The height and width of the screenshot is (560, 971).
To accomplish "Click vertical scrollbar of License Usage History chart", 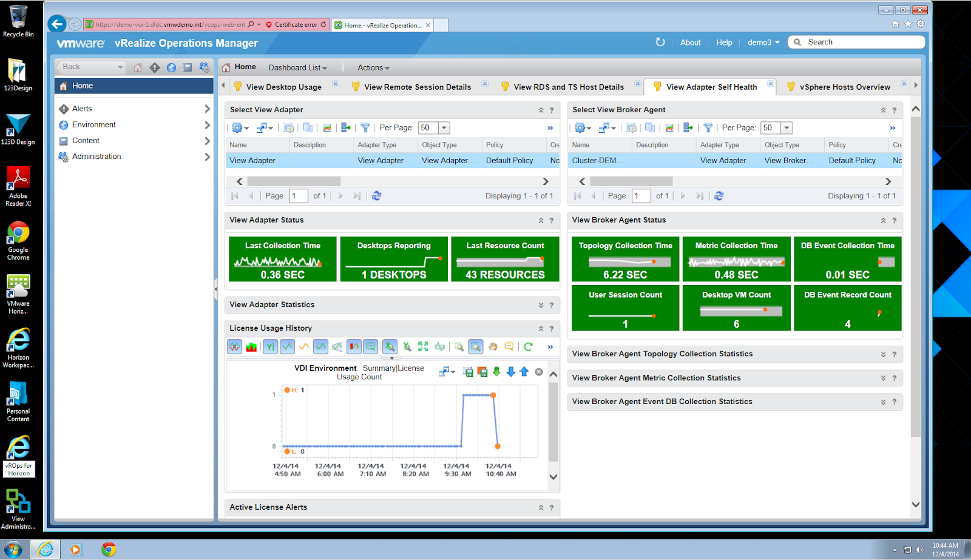I will [x=553, y=422].
